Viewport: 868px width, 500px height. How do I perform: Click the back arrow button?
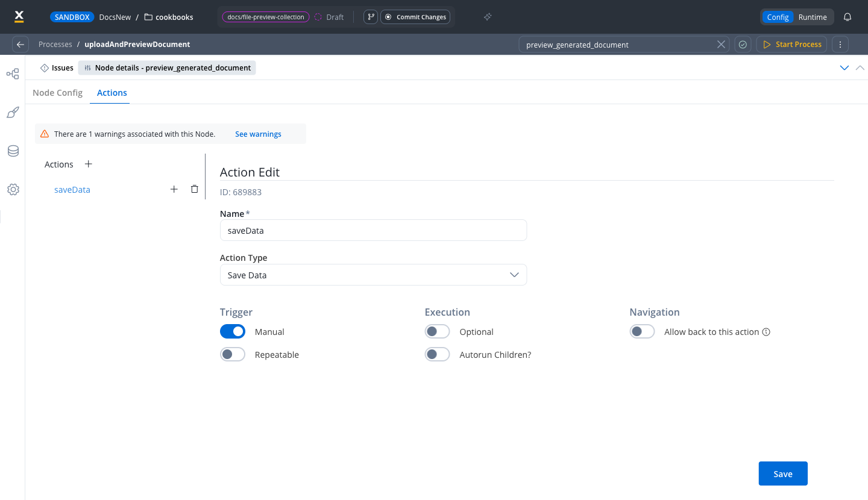point(20,44)
